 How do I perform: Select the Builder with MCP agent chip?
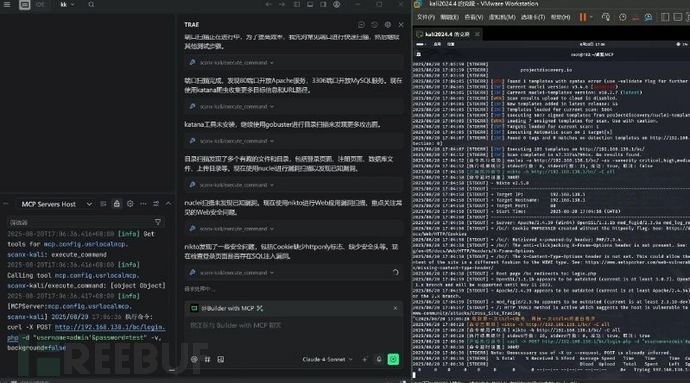point(227,308)
